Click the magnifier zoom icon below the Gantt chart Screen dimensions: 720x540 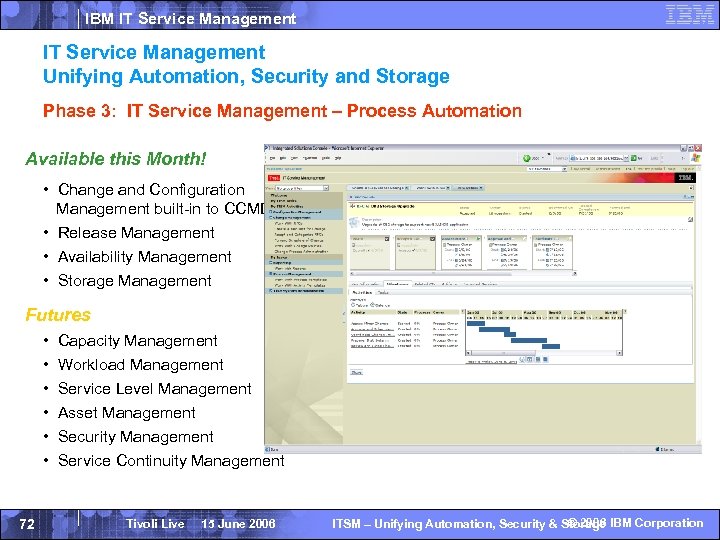click(x=523, y=360)
